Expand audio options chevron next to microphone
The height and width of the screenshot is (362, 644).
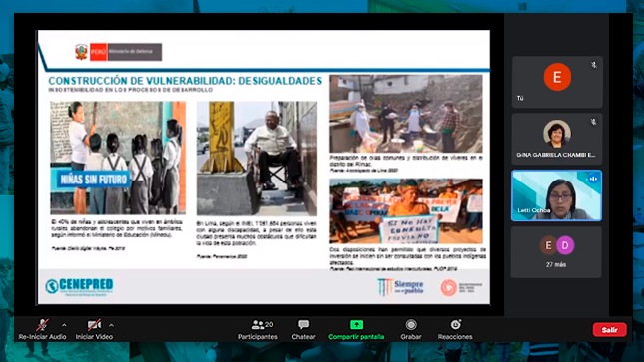(64, 325)
